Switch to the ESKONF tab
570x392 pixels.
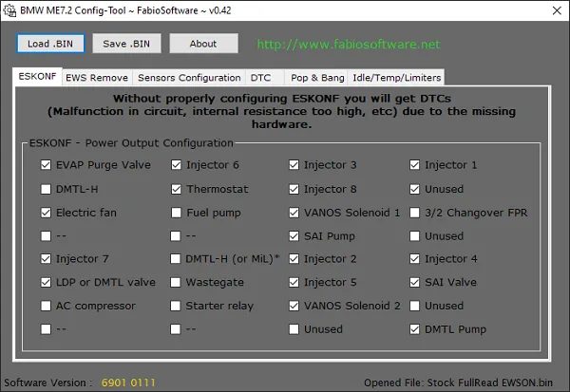point(37,76)
